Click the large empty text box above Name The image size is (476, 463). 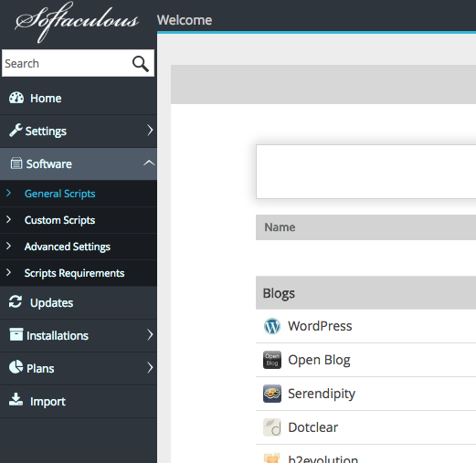tap(366, 172)
